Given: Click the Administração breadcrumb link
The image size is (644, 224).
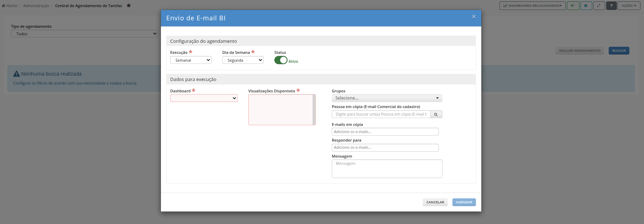Looking at the screenshot, I should pos(36,6).
